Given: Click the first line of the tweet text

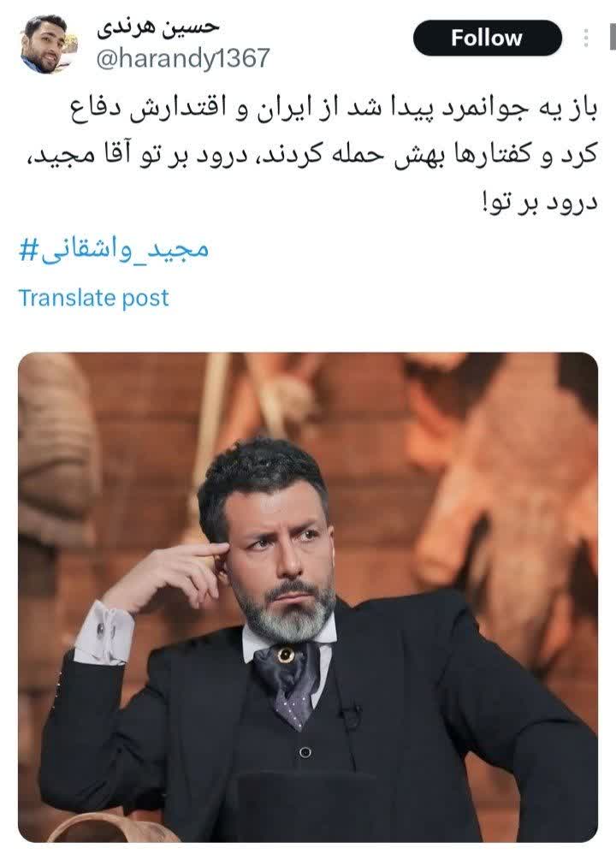Looking at the screenshot, I should [333, 108].
